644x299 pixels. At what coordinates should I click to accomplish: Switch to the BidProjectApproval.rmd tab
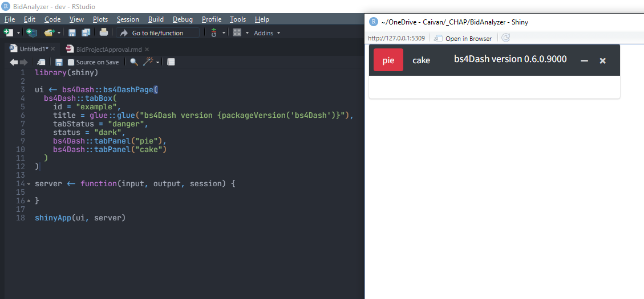pos(109,49)
